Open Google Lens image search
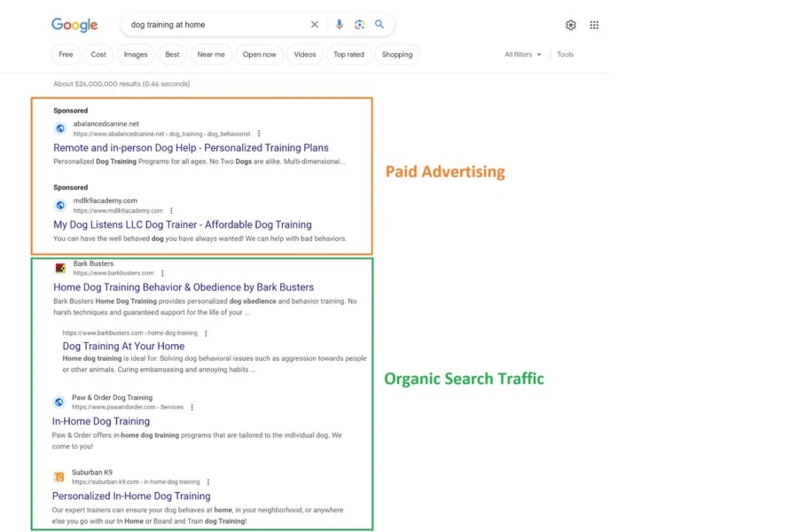The width and height of the screenshot is (798, 532). click(x=360, y=24)
